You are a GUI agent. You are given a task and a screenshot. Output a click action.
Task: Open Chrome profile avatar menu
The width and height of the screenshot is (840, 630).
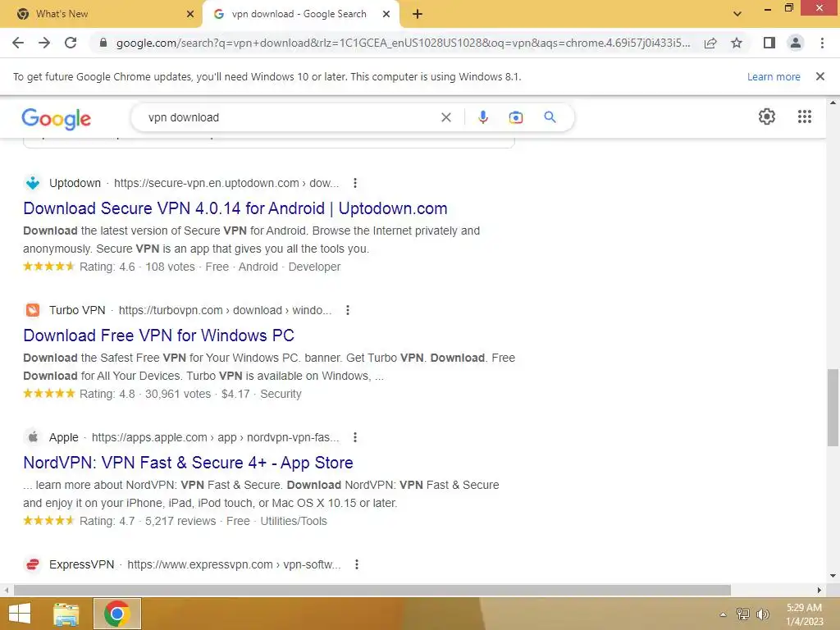click(796, 43)
